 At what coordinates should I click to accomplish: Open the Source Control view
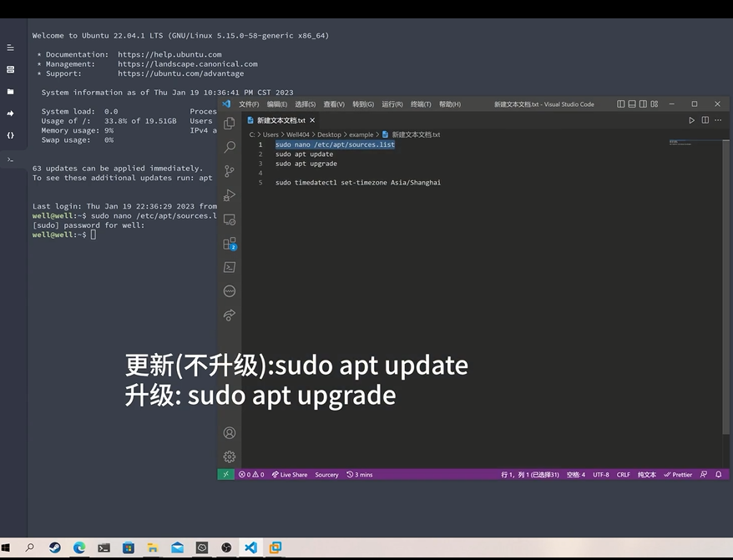click(x=229, y=171)
